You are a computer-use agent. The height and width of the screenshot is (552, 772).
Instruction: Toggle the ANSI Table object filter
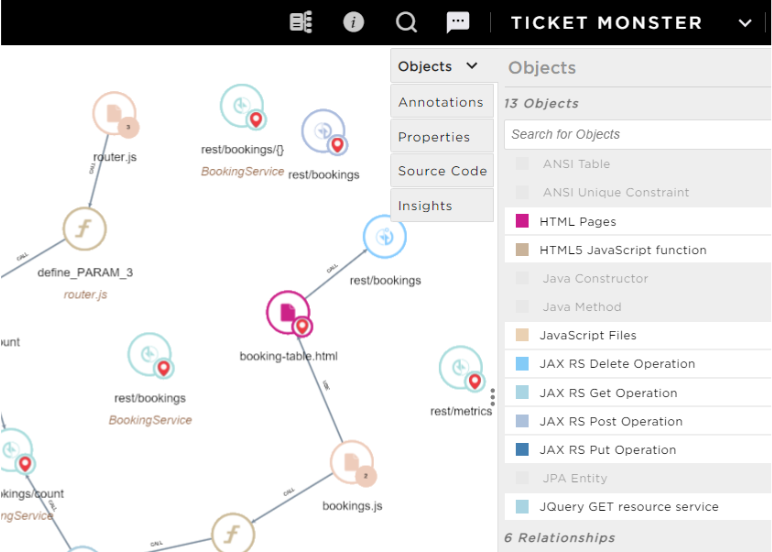click(638, 164)
